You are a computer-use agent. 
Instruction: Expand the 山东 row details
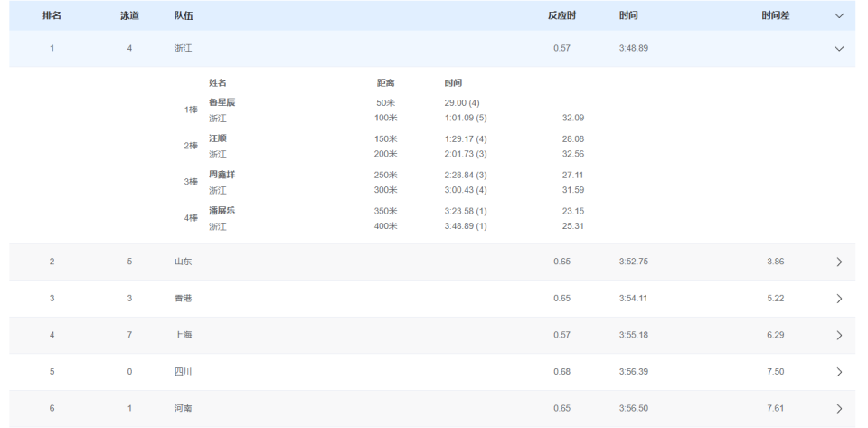(839, 262)
